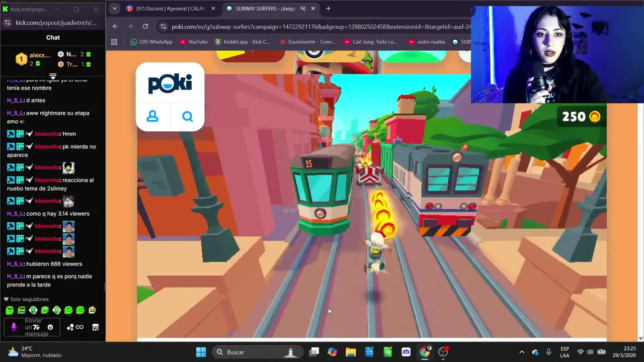Image resolution: width=644 pixels, height=362 pixels.
Task: Open the channel points bubbles icon
Action: pos(70,327)
